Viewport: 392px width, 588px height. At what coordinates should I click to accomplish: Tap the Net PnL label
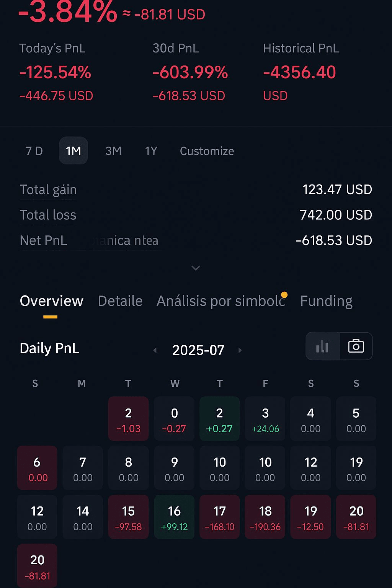pos(43,241)
